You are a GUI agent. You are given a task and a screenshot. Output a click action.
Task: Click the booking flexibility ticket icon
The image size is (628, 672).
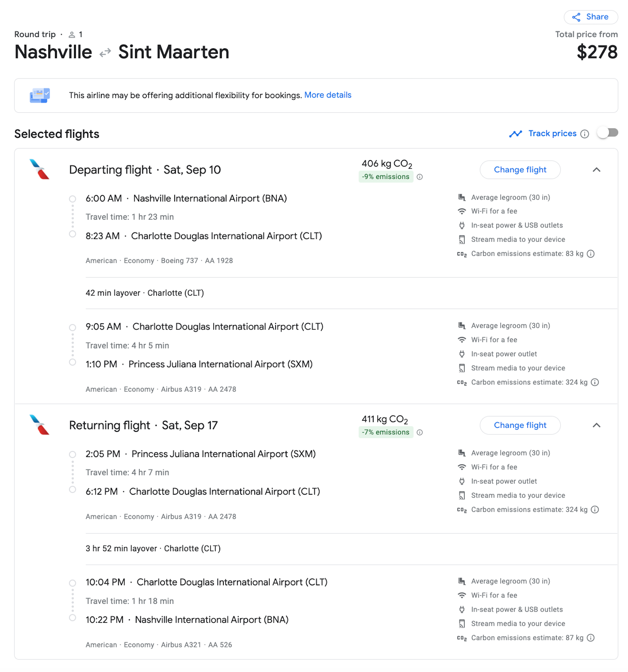point(40,95)
